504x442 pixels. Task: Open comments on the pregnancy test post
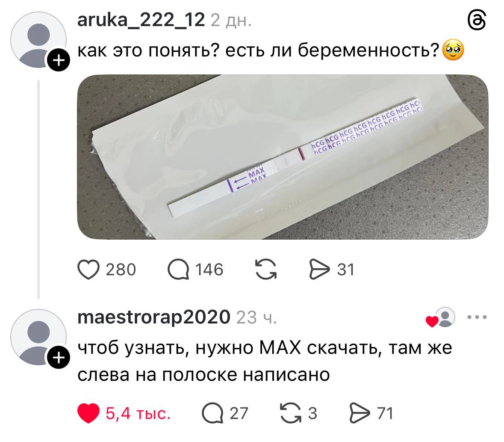pyautogui.click(x=178, y=269)
